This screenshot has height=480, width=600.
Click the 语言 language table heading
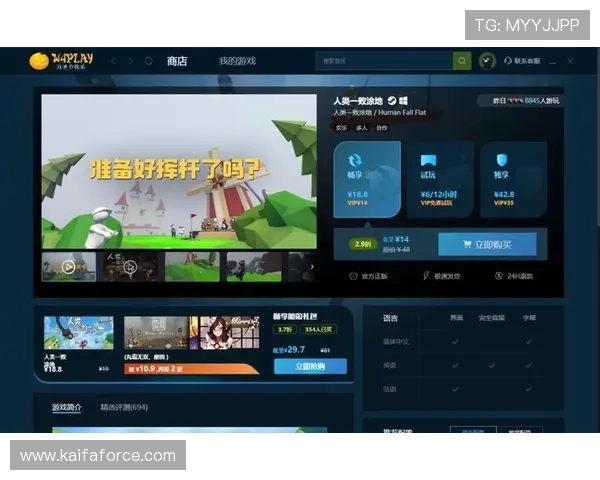(390, 318)
